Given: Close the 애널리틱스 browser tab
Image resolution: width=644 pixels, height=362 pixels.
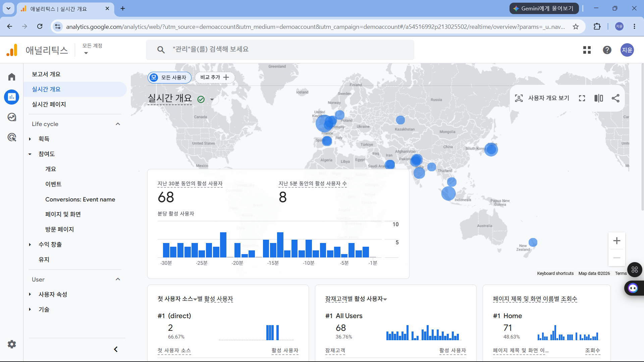Looking at the screenshot, I should click(107, 8).
